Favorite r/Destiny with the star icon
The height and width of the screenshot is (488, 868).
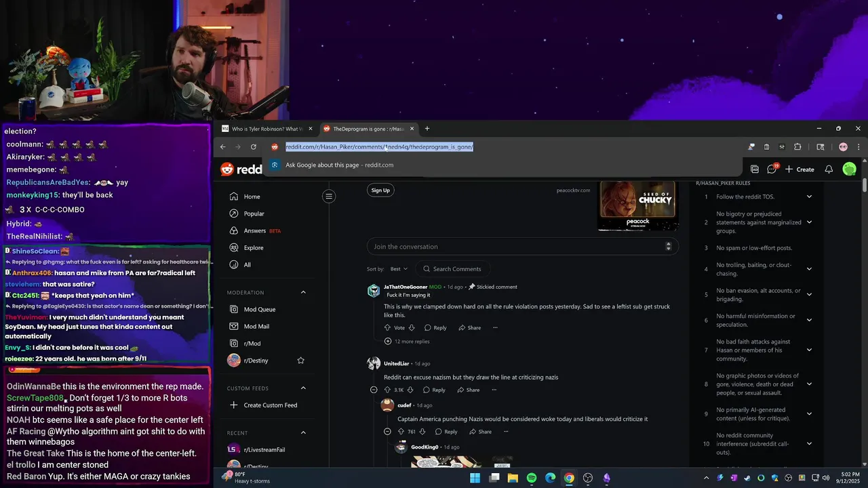point(301,361)
